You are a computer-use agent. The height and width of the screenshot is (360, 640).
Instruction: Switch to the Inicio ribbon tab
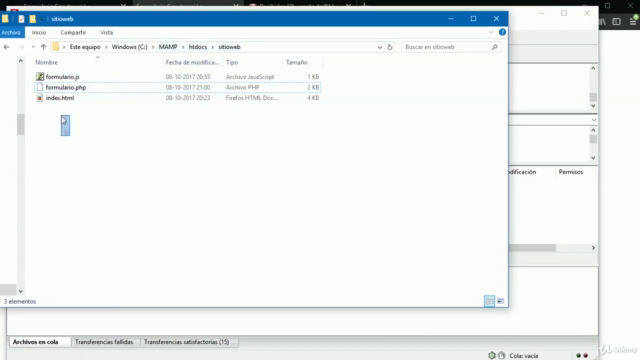click(39, 32)
